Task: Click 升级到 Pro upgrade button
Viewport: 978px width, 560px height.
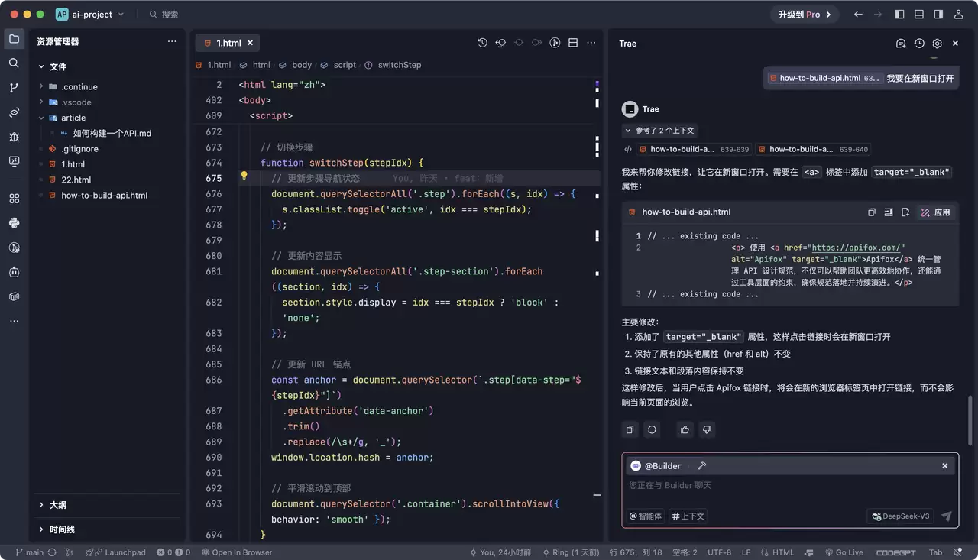Action: (805, 15)
